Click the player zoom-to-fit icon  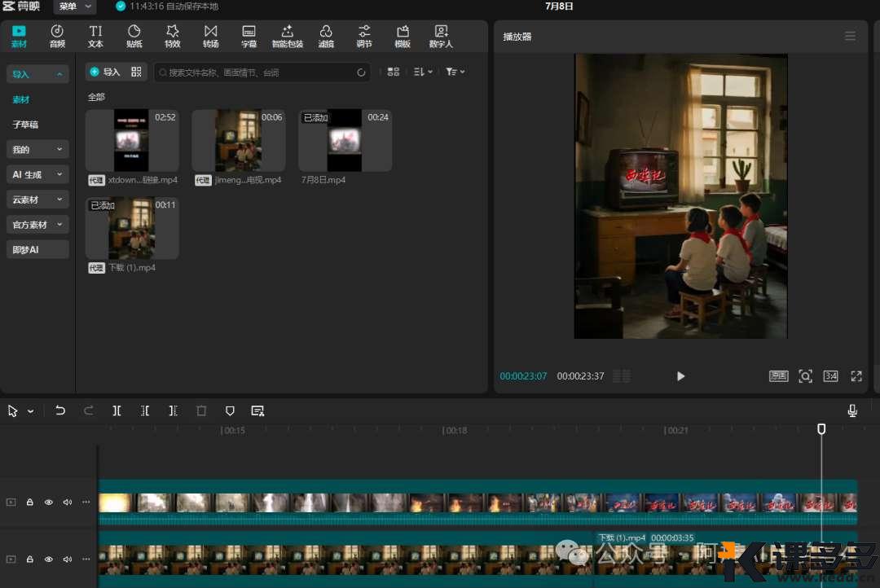(x=805, y=376)
